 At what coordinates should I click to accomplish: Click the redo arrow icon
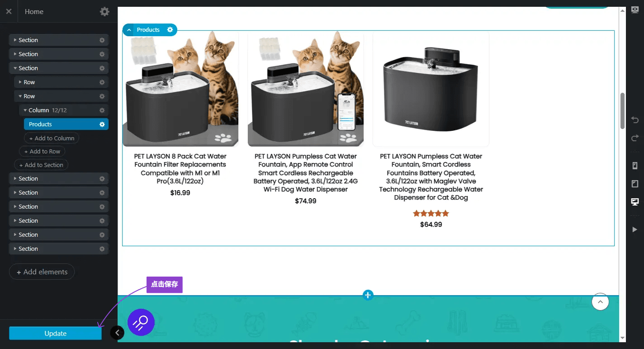635,138
